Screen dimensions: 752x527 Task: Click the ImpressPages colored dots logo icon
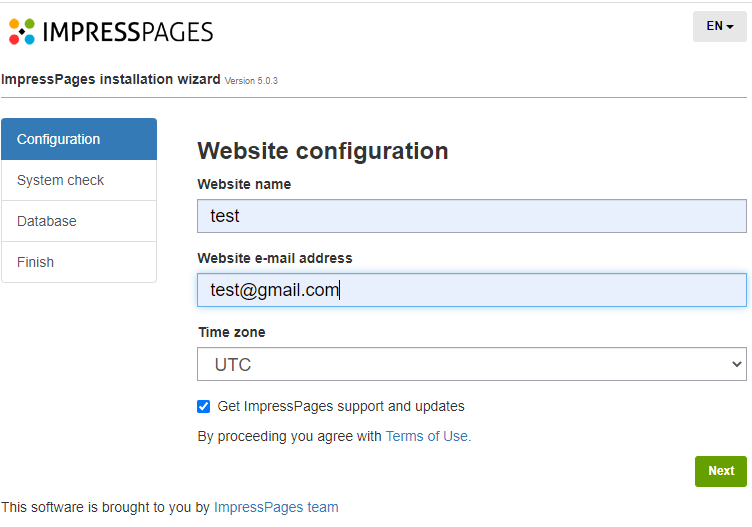22,31
